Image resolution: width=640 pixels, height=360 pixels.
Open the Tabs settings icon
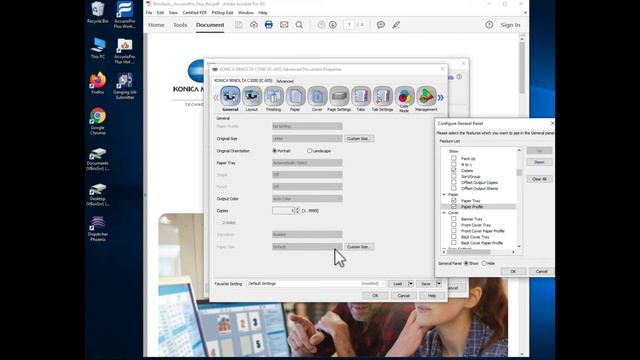[x=361, y=96]
